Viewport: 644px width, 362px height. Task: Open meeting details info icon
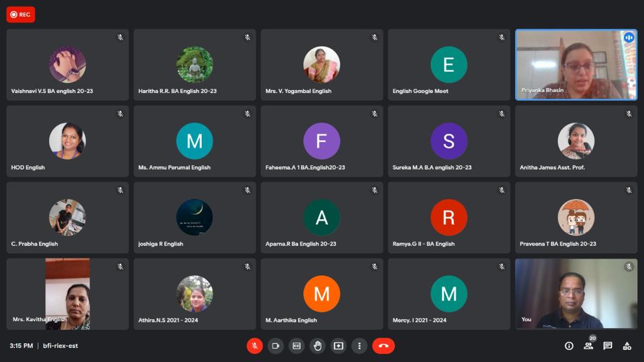pos(569,346)
